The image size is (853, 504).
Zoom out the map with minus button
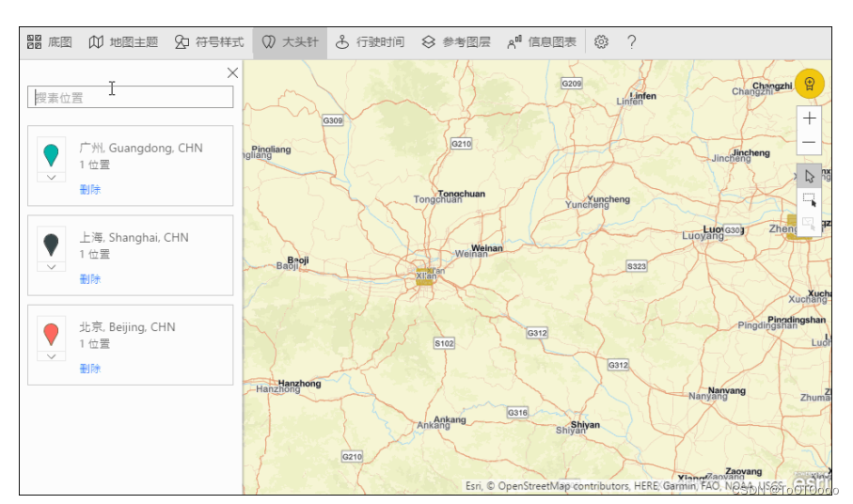(809, 142)
